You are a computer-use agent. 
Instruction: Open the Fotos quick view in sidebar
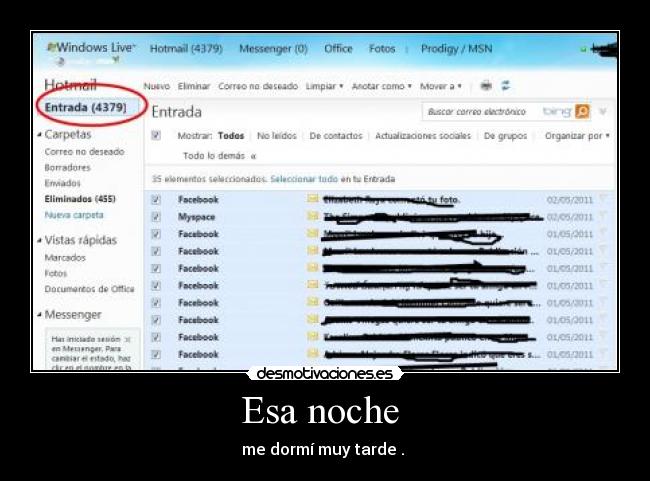tap(56, 273)
